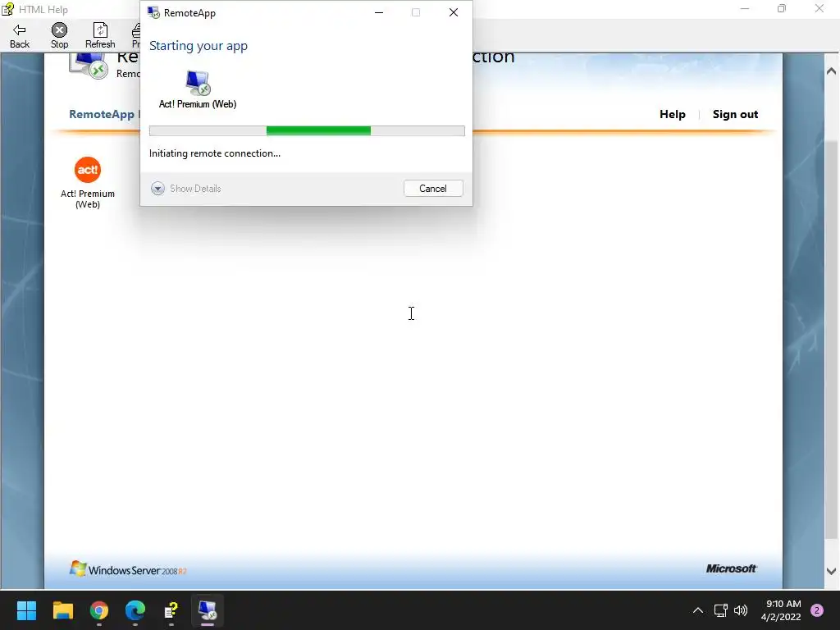
Task: Open the clock showing 9:10 AM
Action: [781, 610]
